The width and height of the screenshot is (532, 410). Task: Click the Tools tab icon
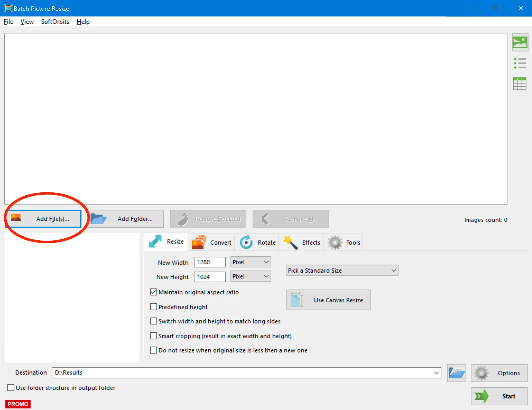335,242
